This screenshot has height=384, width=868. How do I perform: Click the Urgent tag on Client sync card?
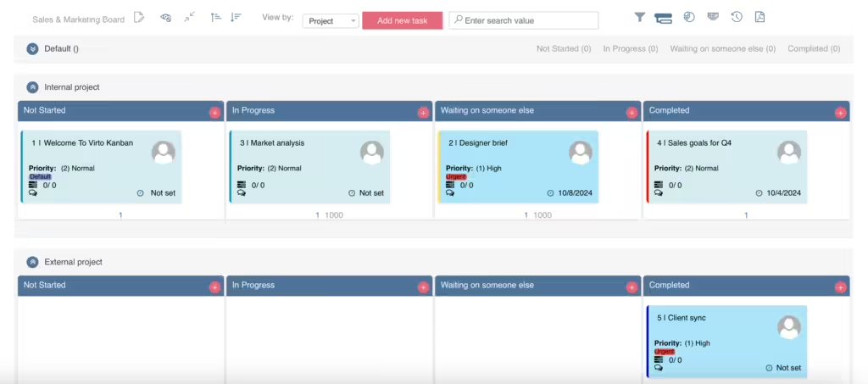[x=665, y=351]
